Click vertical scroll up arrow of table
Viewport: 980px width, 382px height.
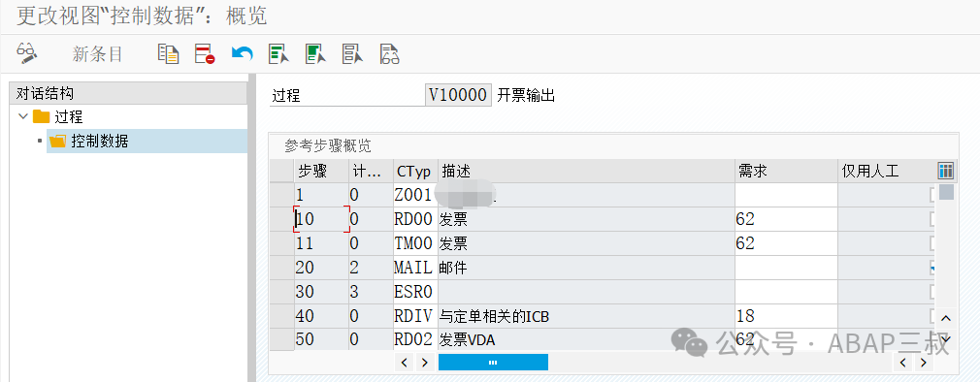946,319
